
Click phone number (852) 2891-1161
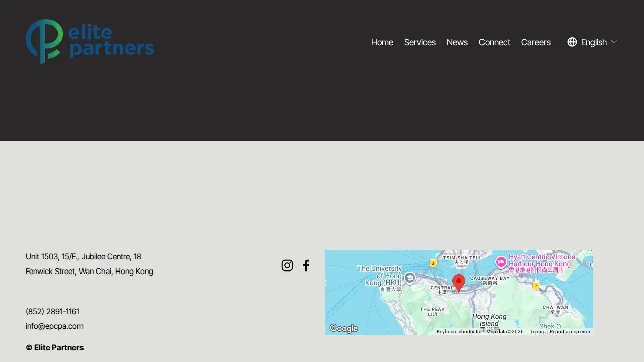tap(52, 311)
